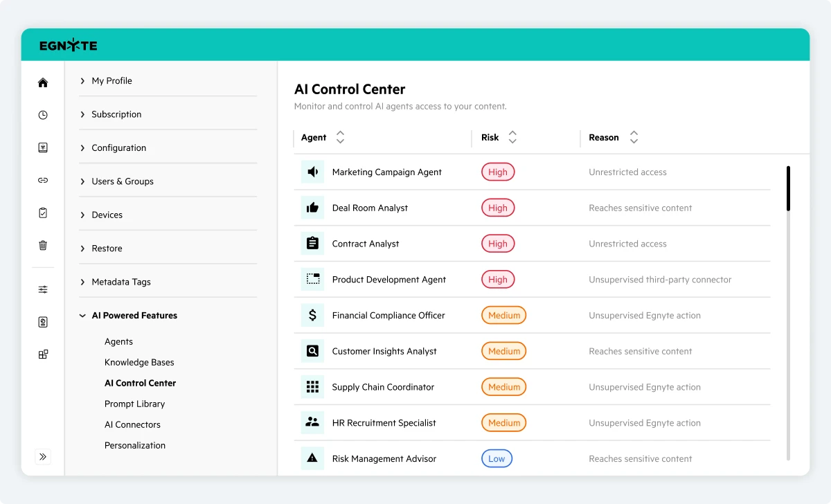Click High risk badge for Marketing Campaign Agent
Screen dimensions: 831x504
click(498, 172)
